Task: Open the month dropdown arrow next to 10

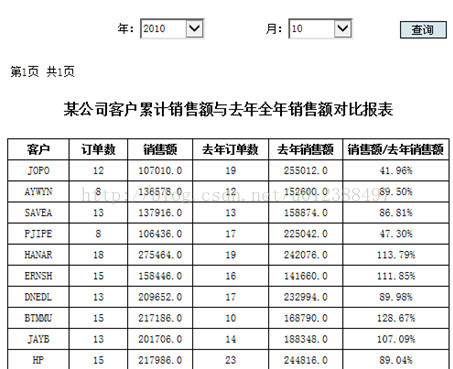Action: (343, 28)
